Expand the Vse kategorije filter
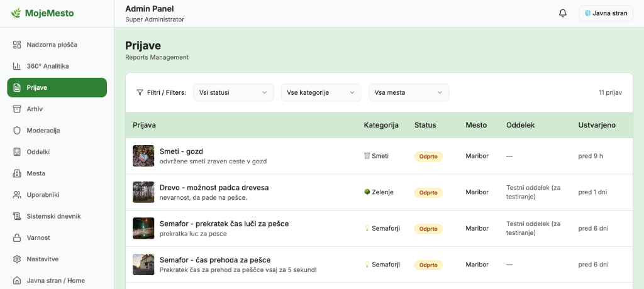The height and width of the screenshot is (289, 644). click(321, 92)
